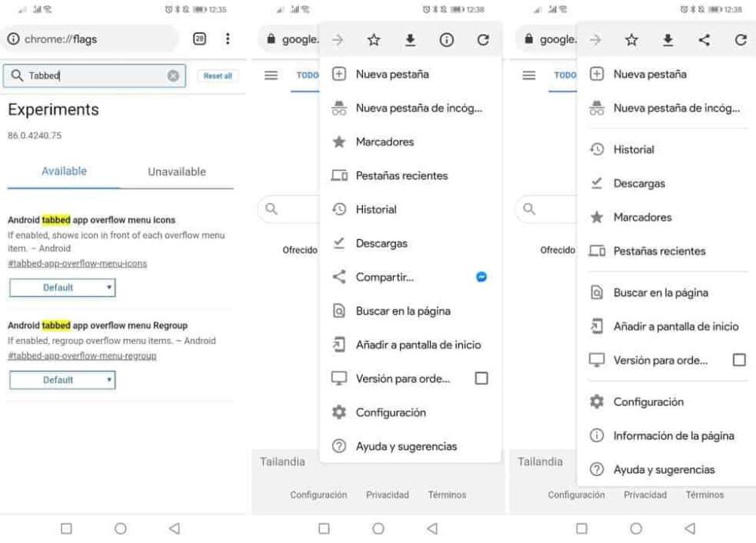The image size is (756, 543).
Task: Open the tab switcher showing 28 tabs
Action: [200, 39]
